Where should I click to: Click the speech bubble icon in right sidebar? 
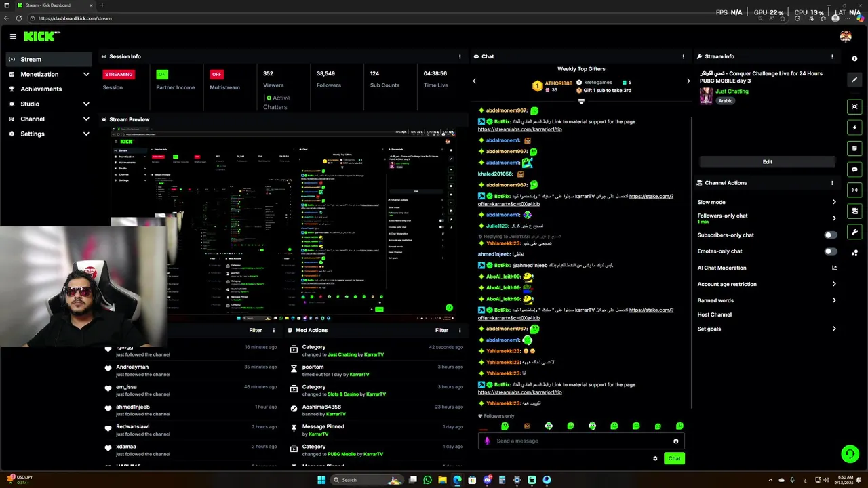point(854,169)
